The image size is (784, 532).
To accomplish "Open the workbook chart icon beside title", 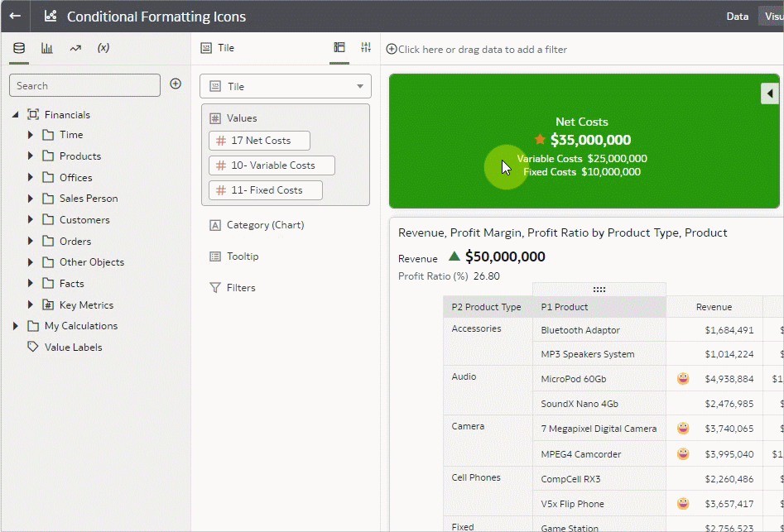I will click(x=51, y=16).
